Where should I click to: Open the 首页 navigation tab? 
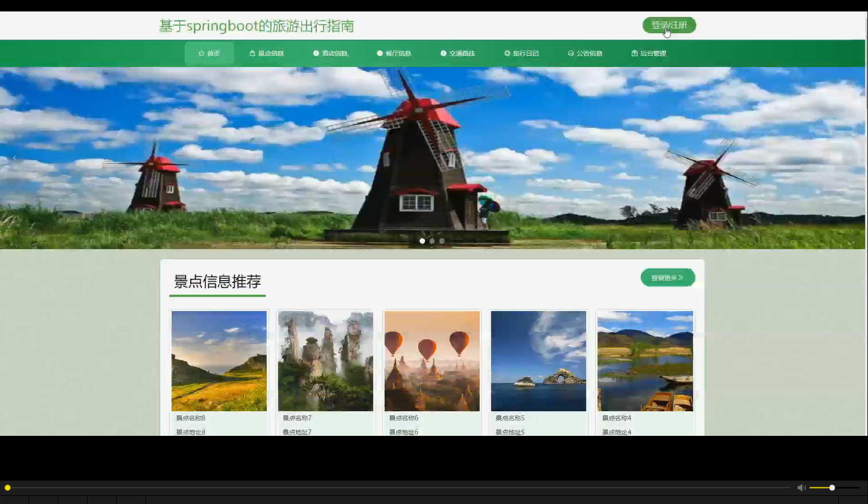pos(209,53)
